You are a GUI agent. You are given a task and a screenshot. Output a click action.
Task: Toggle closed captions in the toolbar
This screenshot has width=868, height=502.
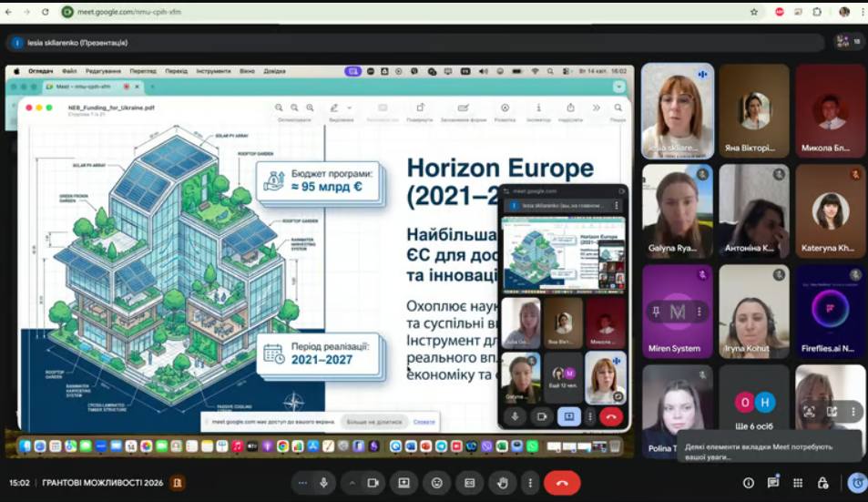pos(469,483)
